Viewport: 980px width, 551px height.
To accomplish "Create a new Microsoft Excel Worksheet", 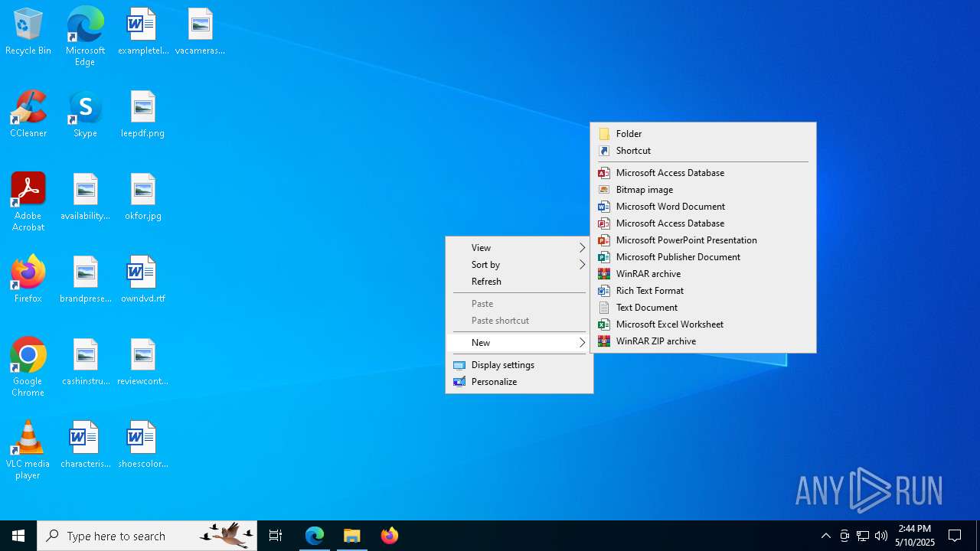I will pos(703,324).
